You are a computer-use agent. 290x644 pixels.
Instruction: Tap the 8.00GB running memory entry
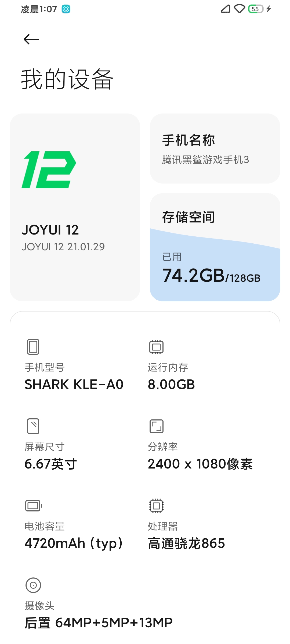[x=171, y=384]
